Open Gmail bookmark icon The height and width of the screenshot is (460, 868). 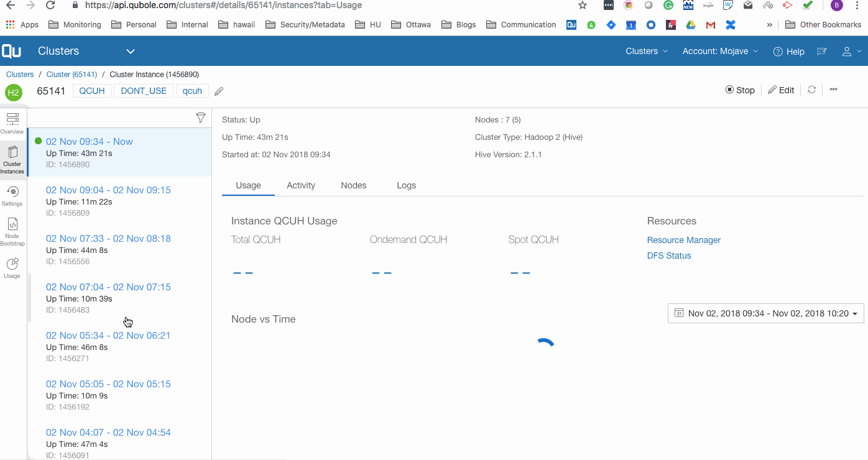click(x=711, y=25)
